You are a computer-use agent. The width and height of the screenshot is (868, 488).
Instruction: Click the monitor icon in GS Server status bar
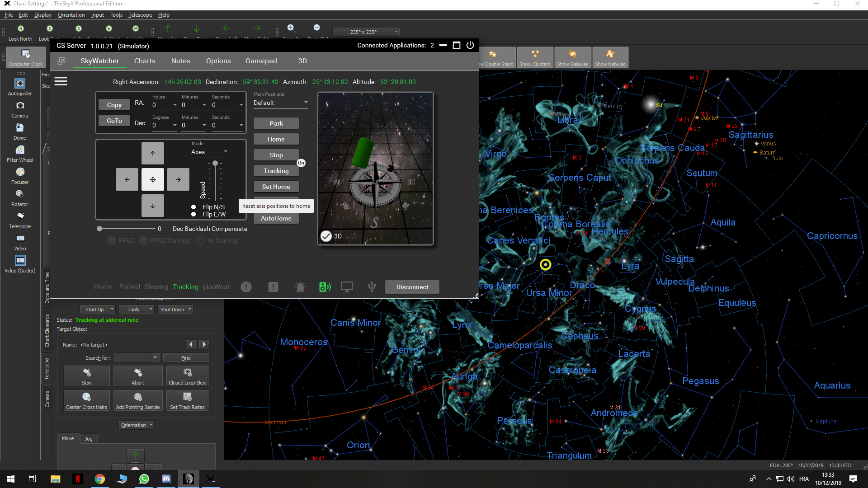[x=347, y=287]
